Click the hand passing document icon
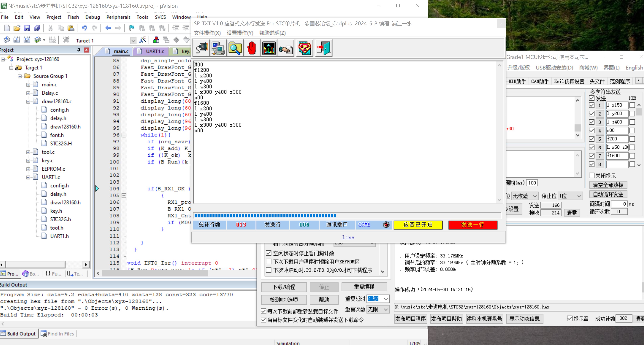The image size is (644, 345). tap(286, 48)
